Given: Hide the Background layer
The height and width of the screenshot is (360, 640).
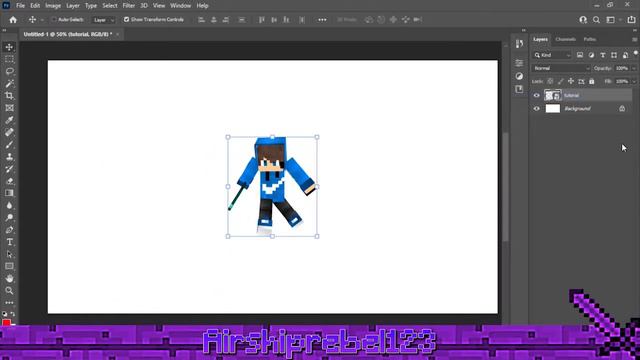Looking at the screenshot, I should (x=537, y=109).
